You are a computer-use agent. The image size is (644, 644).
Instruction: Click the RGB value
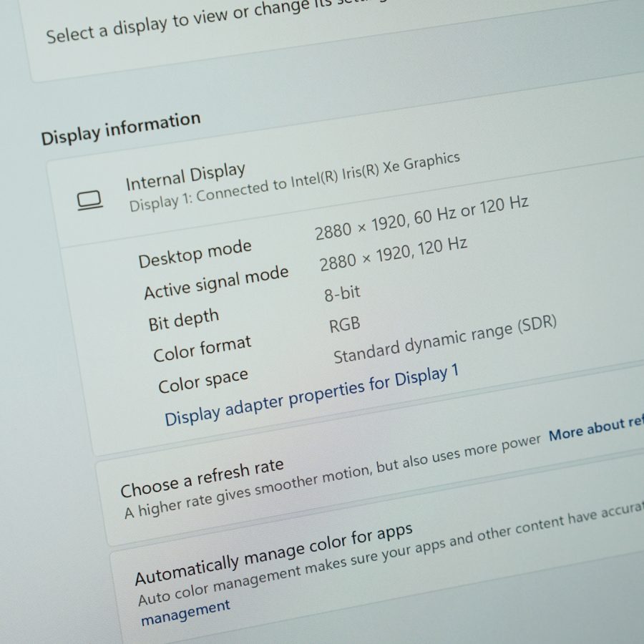click(345, 326)
